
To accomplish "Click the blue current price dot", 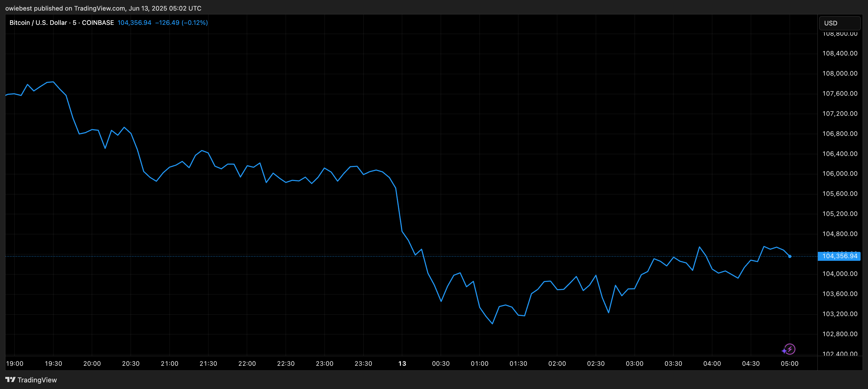I will [x=790, y=257].
